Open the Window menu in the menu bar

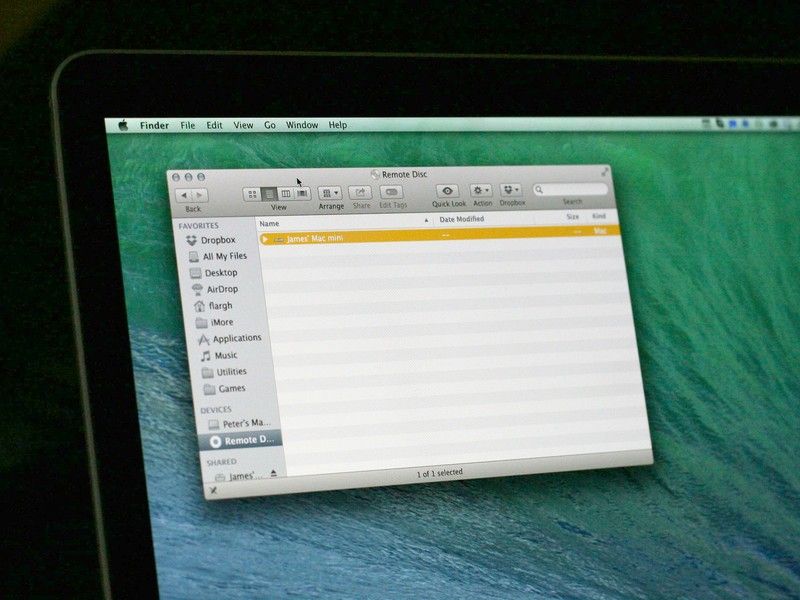pos(302,124)
